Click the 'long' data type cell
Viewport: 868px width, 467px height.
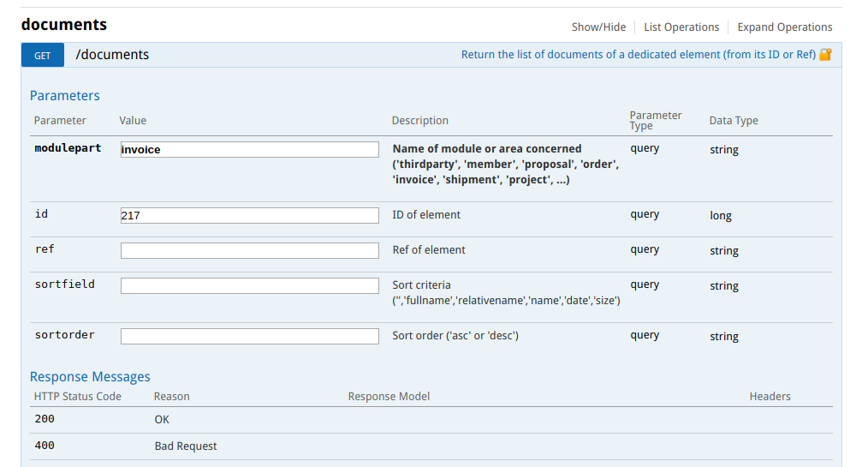(x=721, y=215)
